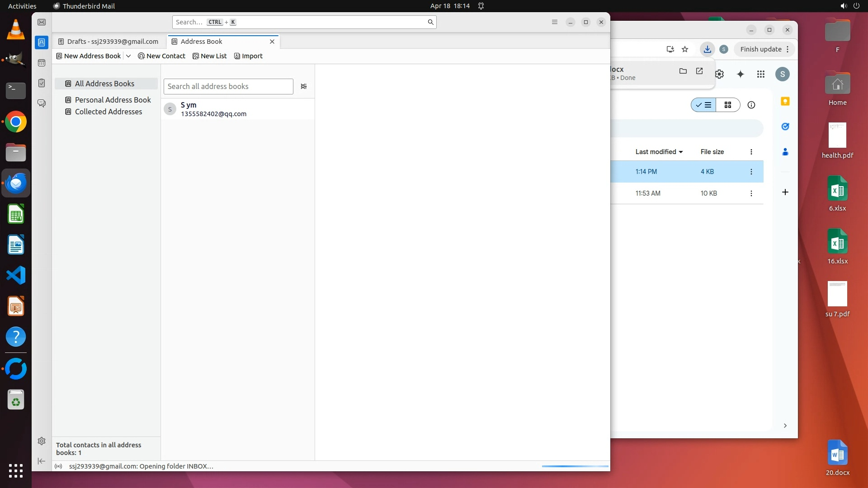Expand Drive side panel chevron
The image size is (868, 488).
(785, 426)
